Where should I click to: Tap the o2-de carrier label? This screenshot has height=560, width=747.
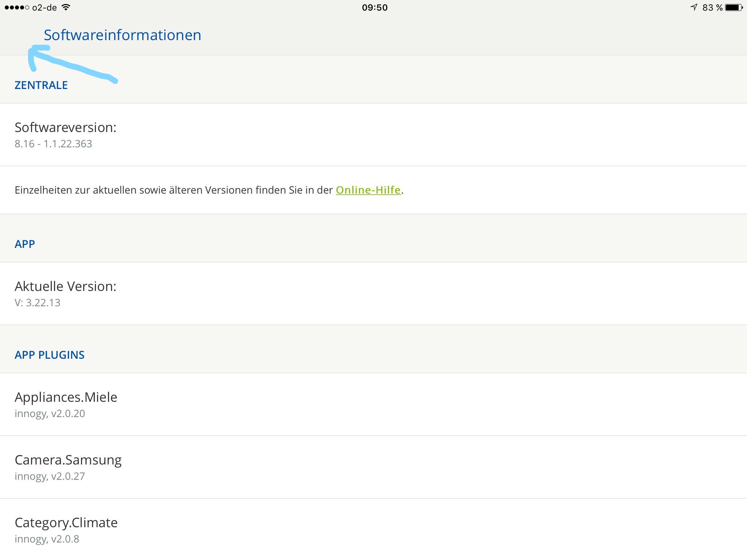(x=44, y=7)
